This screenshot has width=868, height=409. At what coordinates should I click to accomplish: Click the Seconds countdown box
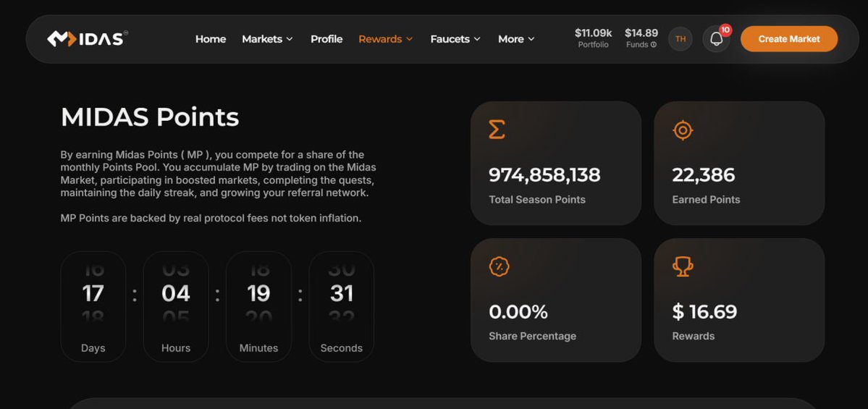[341, 307]
